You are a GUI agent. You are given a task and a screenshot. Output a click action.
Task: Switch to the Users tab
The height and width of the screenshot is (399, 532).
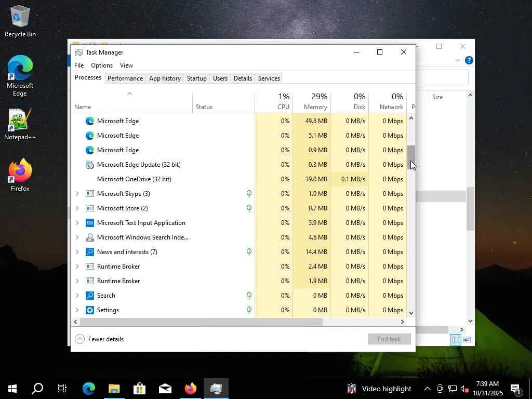pyautogui.click(x=220, y=78)
